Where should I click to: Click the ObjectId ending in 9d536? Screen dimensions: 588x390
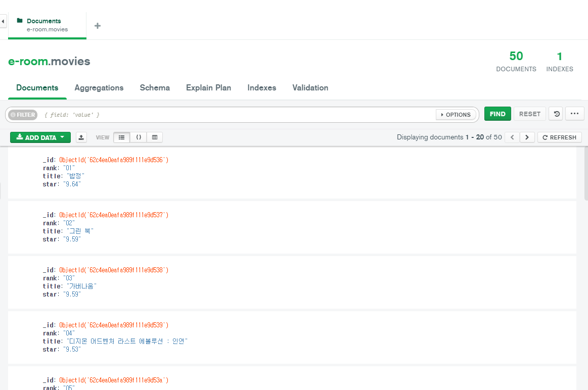(114, 160)
